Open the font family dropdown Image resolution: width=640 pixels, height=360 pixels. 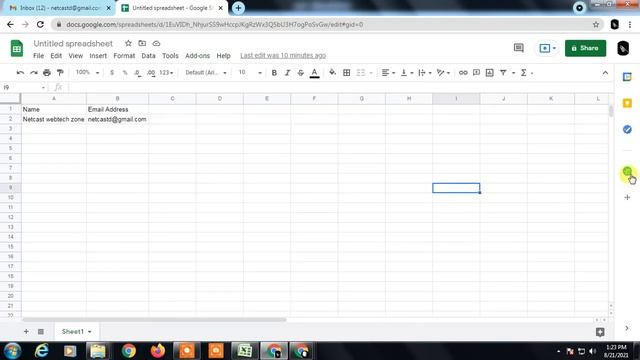pos(206,73)
